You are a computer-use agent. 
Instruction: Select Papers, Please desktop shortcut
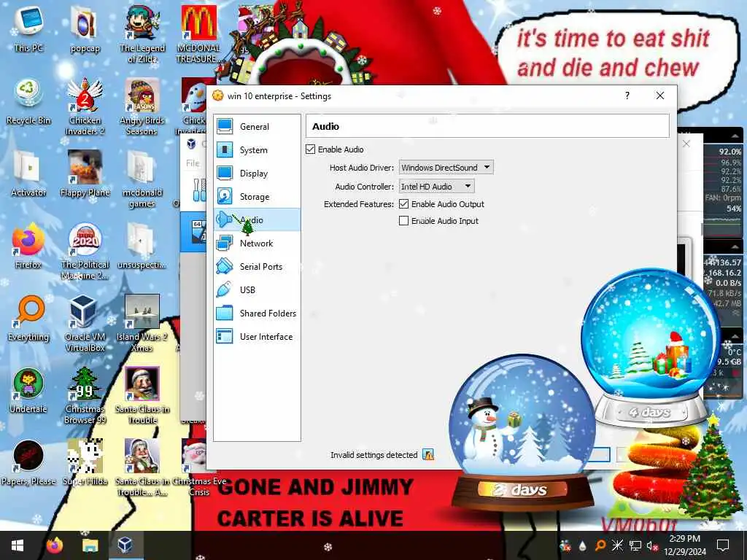(x=28, y=463)
